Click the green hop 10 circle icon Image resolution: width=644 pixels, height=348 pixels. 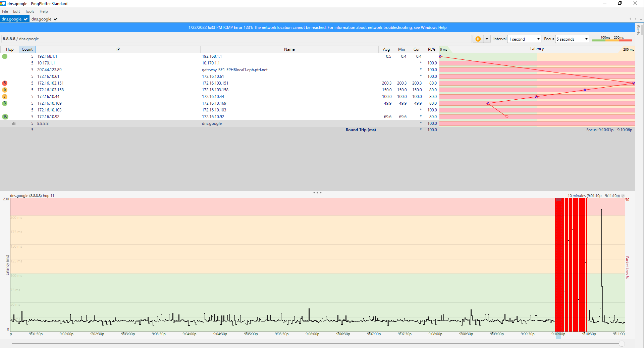[x=5, y=117]
